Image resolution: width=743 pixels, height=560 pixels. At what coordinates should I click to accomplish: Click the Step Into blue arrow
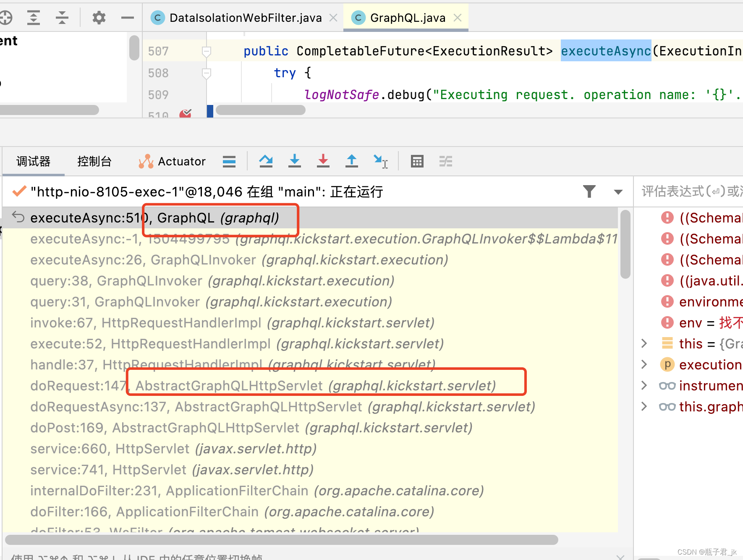(x=295, y=161)
